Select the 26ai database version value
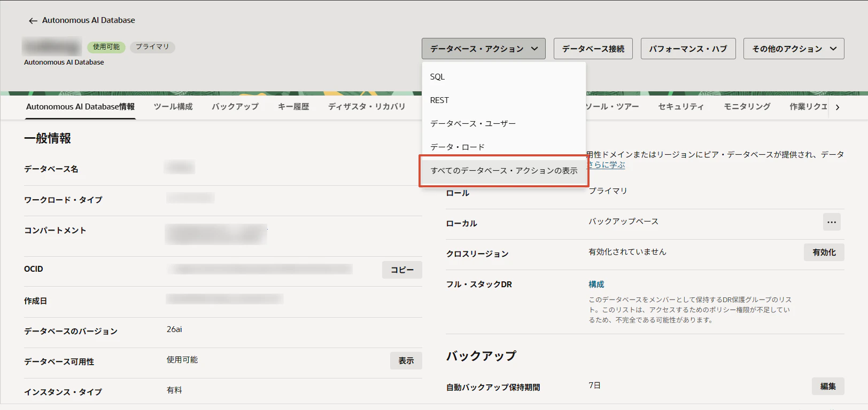 [174, 329]
